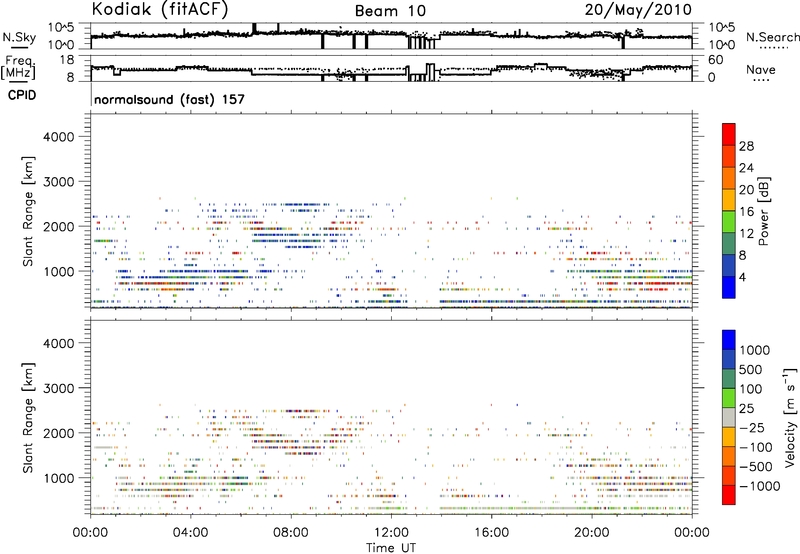The image size is (800, 554).
Task: Click the "-25" velocity colorbar label
Action: click(x=752, y=427)
